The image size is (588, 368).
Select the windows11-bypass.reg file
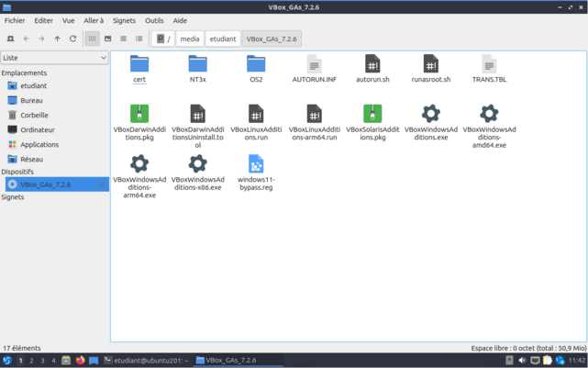pos(256,164)
